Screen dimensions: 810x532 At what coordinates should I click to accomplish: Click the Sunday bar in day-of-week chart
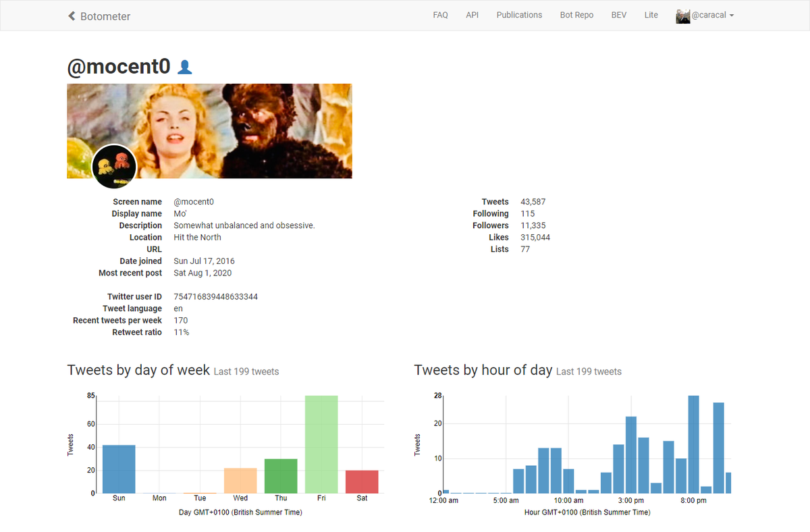click(x=119, y=469)
